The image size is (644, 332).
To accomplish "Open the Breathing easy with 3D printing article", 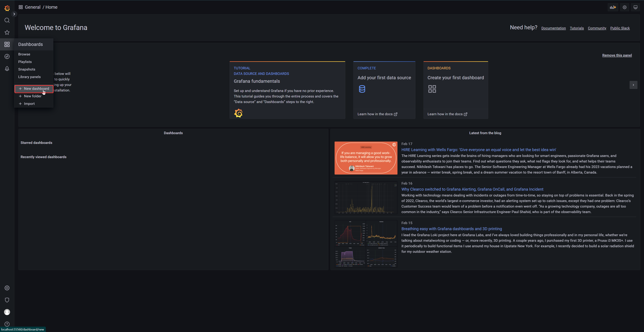I will 451,229.
